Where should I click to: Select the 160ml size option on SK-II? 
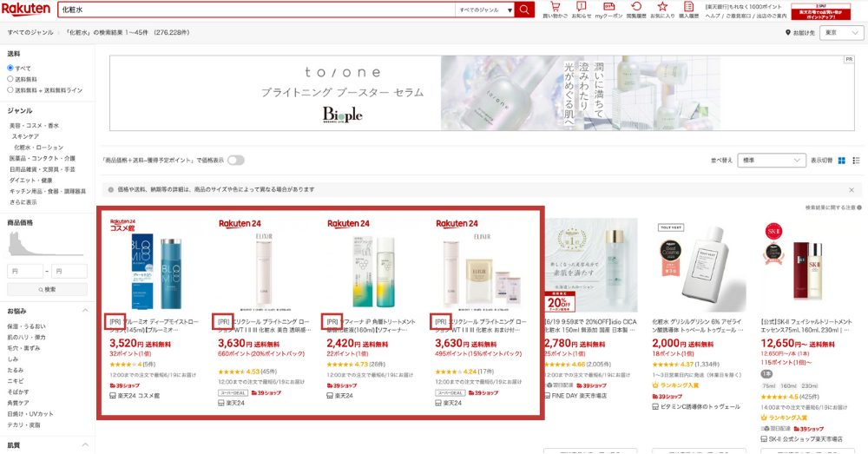[x=788, y=386]
